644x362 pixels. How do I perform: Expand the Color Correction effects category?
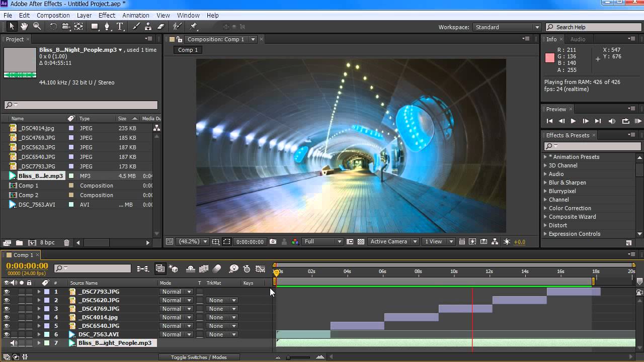(545, 208)
